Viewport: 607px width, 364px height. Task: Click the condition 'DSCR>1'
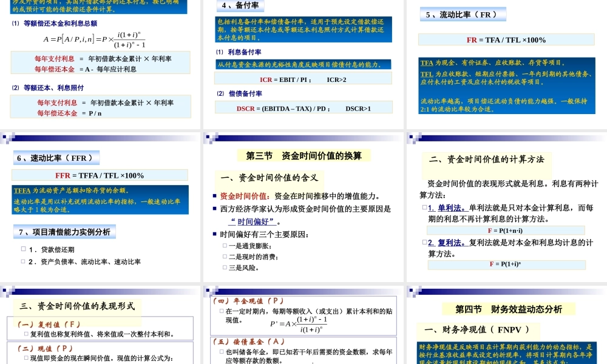click(359, 109)
